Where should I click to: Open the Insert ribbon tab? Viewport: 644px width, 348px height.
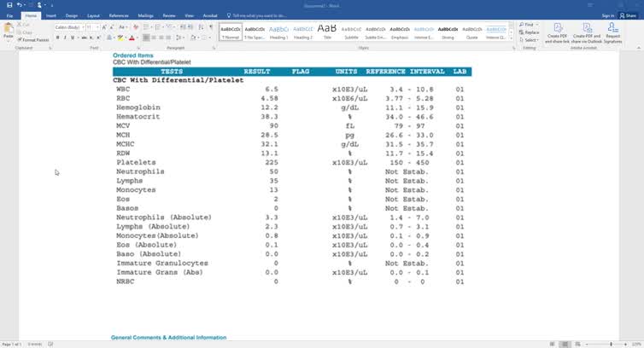[x=51, y=15]
